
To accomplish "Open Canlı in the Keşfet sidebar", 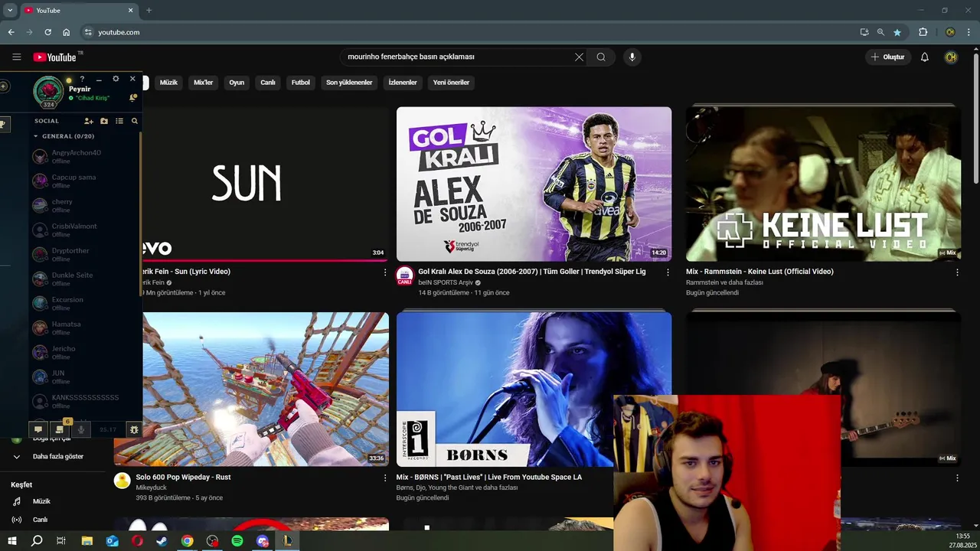I will click(x=40, y=520).
